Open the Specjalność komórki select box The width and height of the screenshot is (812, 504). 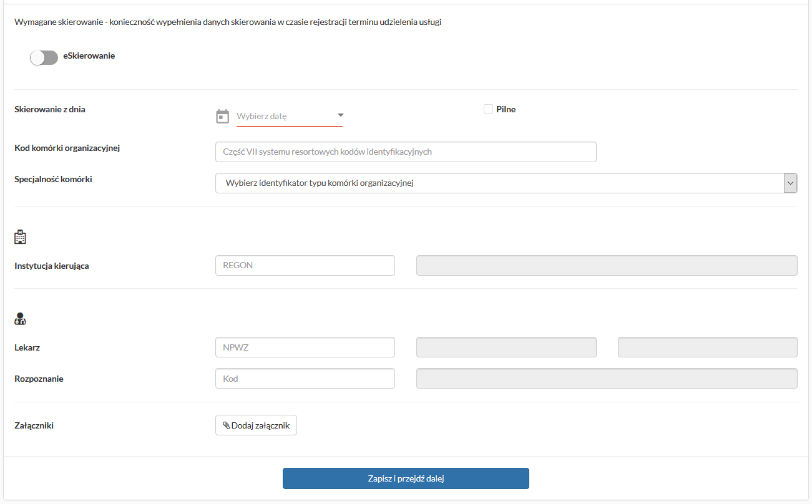click(x=499, y=183)
